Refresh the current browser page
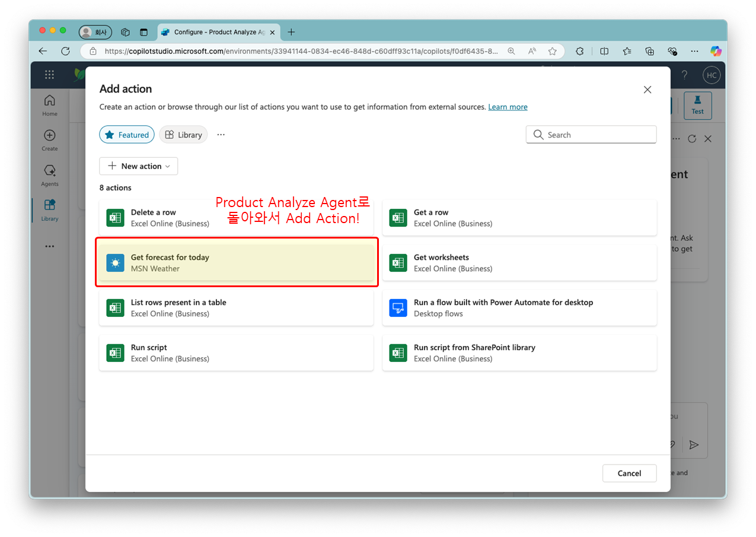756x537 pixels. (x=65, y=51)
